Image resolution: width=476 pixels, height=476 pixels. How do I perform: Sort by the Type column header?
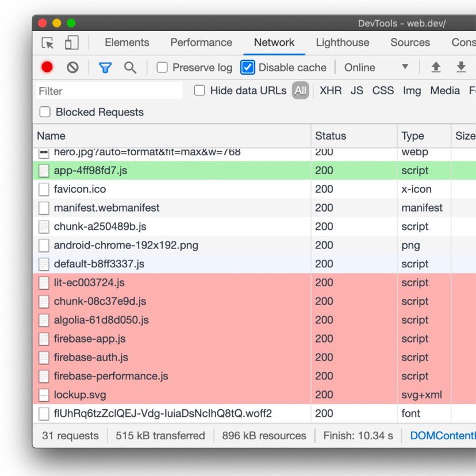pos(424,136)
